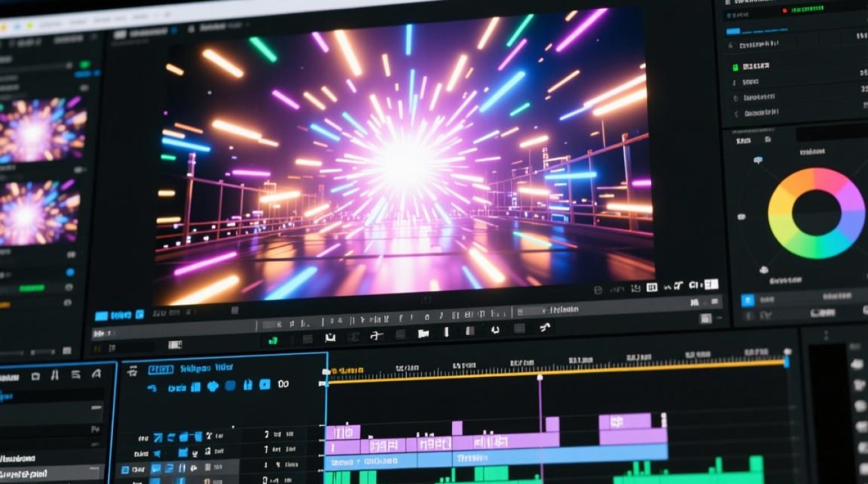
Task: Toggle the green checkbox in the upper right panel
Action: 735,67
